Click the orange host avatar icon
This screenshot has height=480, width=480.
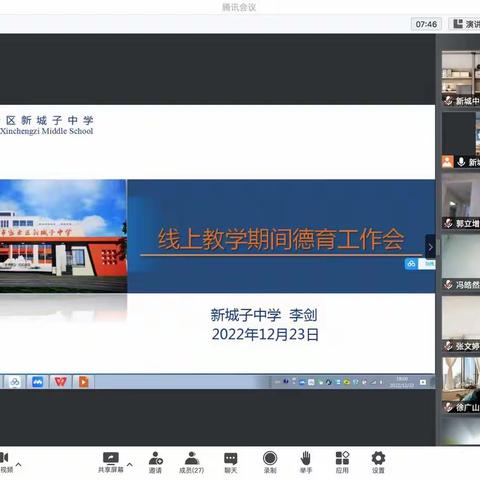point(447,162)
